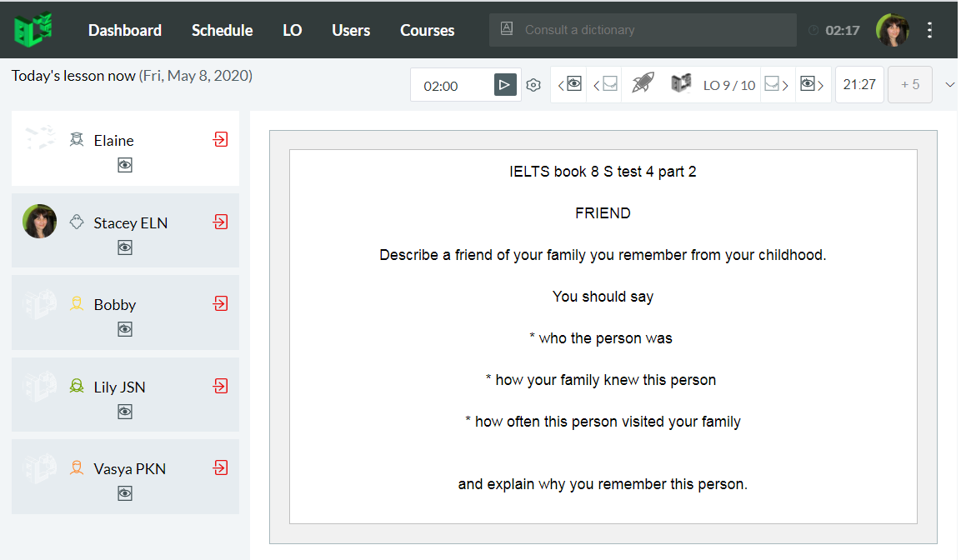The width and height of the screenshot is (961, 560).
Task: Click the 02:00 timer field
Action: tap(453, 85)
